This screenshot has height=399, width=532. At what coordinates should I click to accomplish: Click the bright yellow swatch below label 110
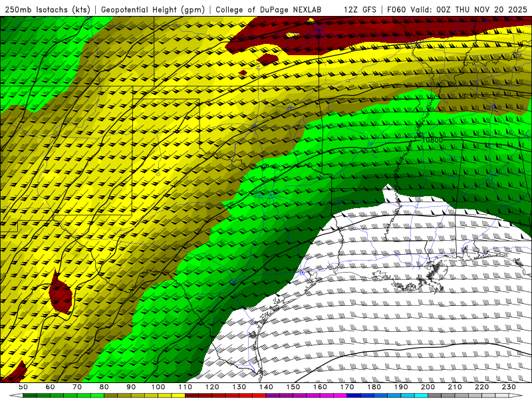coord(178,396)
